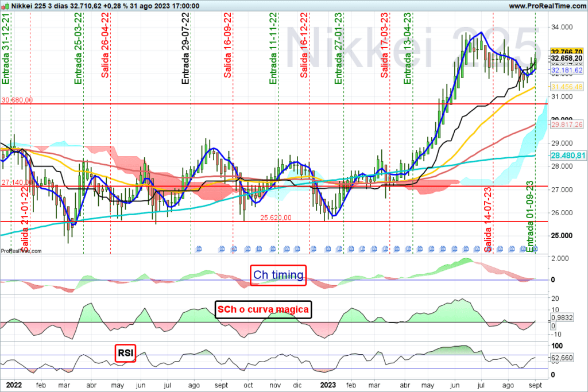Viewport: 588px width, 392px height.
Task: Click the bold 2023 label on the time axis
Action: coord(328,385)
